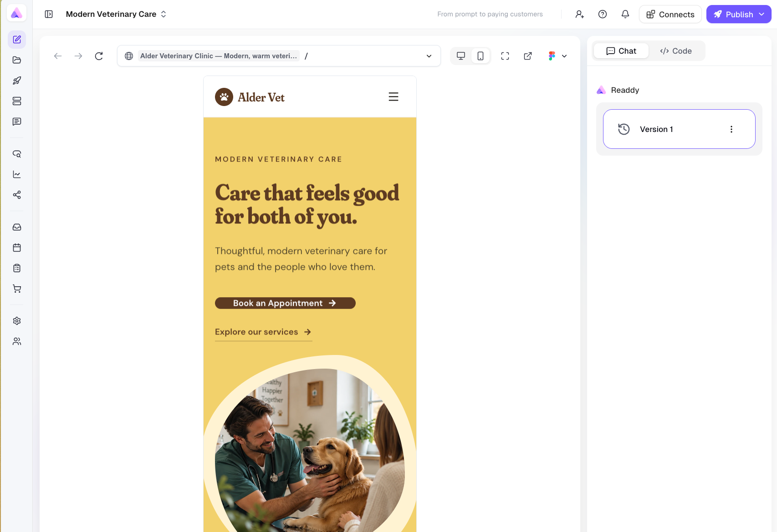777x532 pixels.
Task: Click the Connects button
Action: pos(670,14)
